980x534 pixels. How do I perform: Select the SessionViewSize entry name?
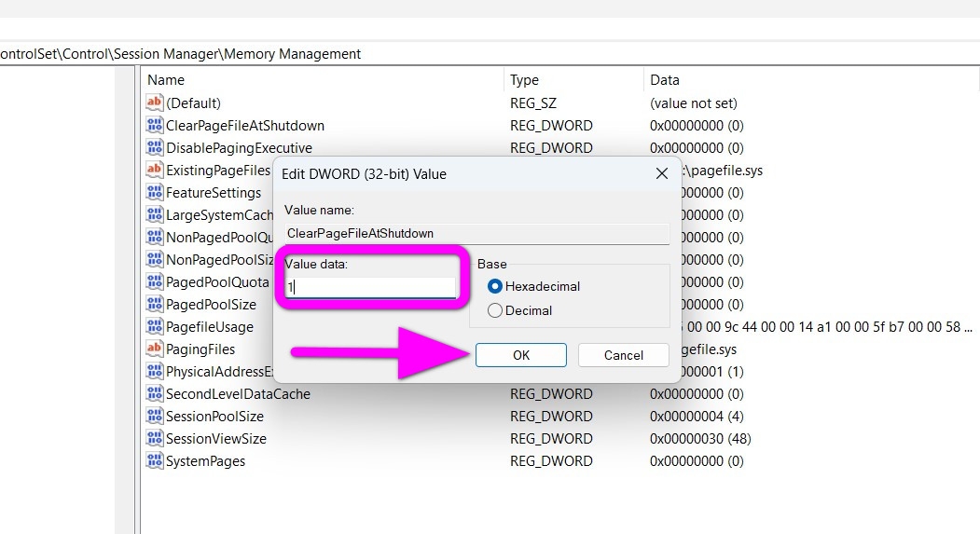pyautogui.click(x=215, y=439)
